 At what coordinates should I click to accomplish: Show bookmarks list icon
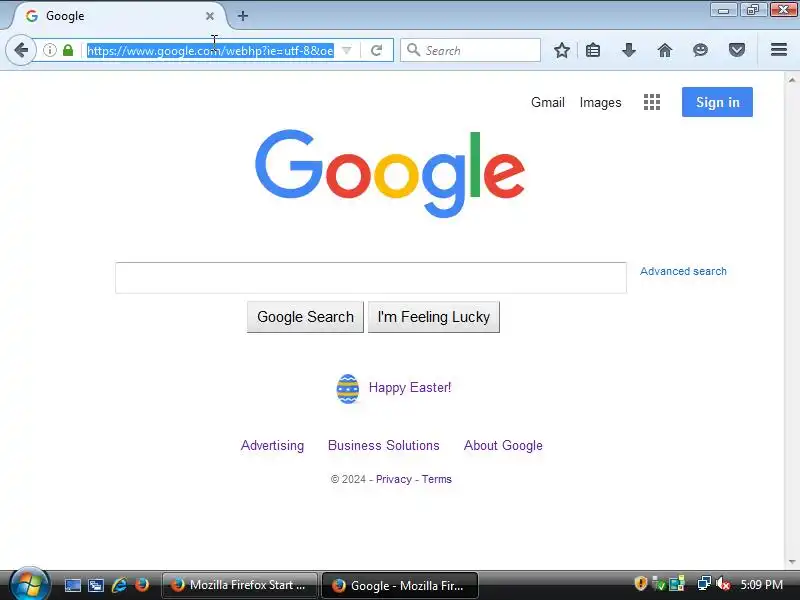[x=593, y=50]
